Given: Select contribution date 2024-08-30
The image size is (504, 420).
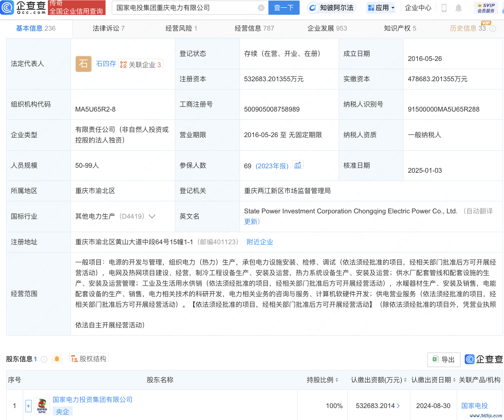Looking at the screenshot, I should [x=433, y=406].
